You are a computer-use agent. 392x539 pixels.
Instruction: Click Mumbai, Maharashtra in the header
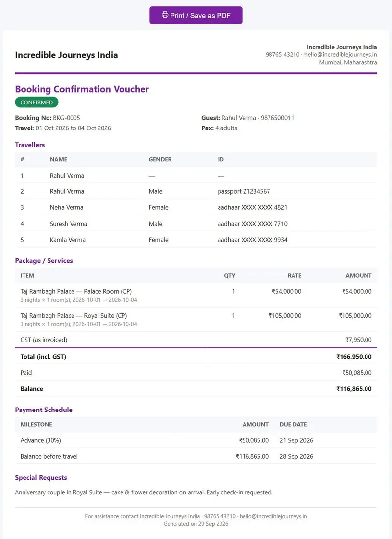[348, 63]
